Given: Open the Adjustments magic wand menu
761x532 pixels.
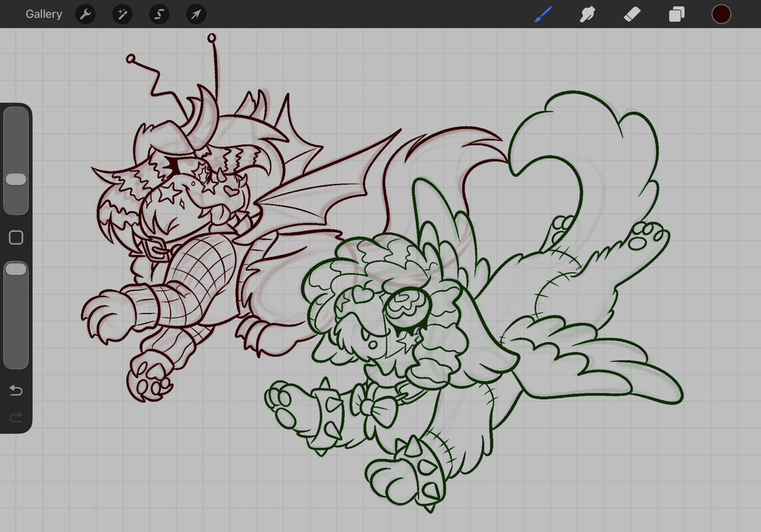Looking at the screenshot, I should (122, 14).
